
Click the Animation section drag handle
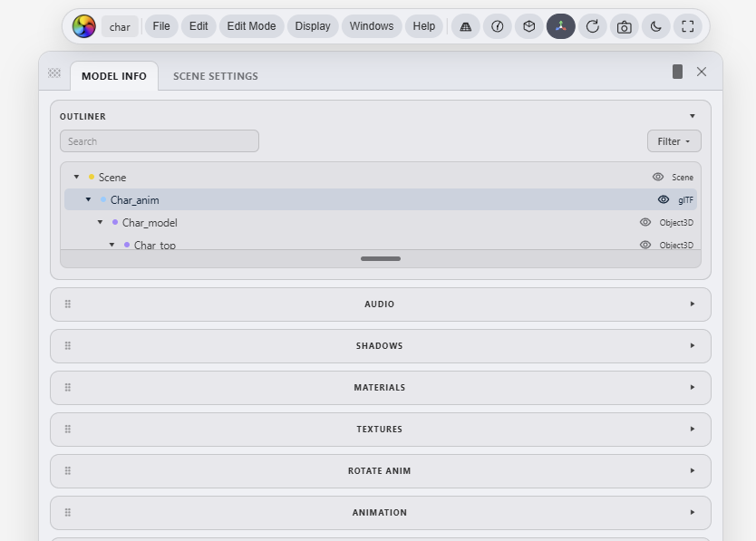point(68,513)
